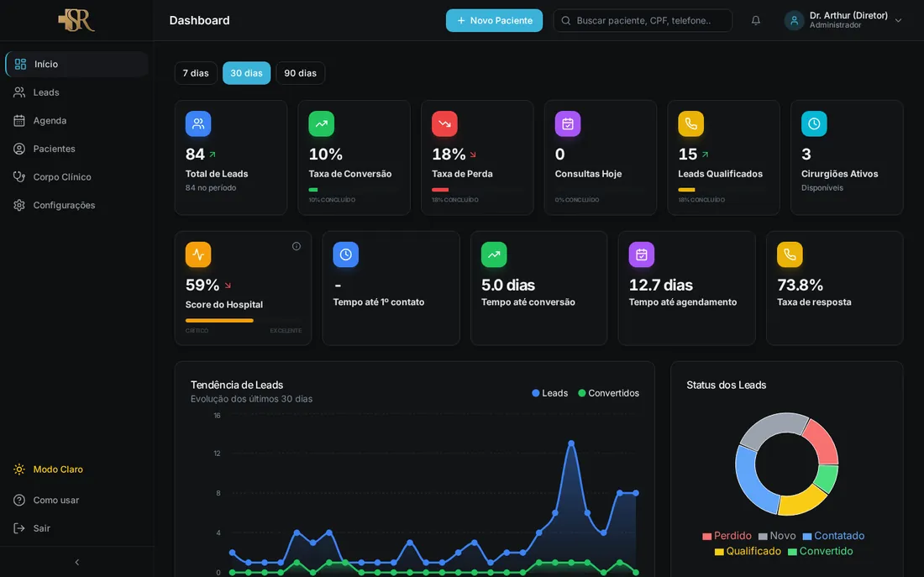
Task: Open Configurações from sidebar
Action: (76, 205)
